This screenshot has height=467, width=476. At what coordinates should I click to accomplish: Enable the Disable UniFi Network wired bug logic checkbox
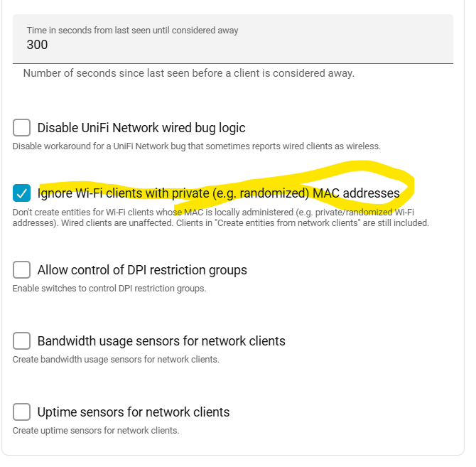(x=21, y=127)
